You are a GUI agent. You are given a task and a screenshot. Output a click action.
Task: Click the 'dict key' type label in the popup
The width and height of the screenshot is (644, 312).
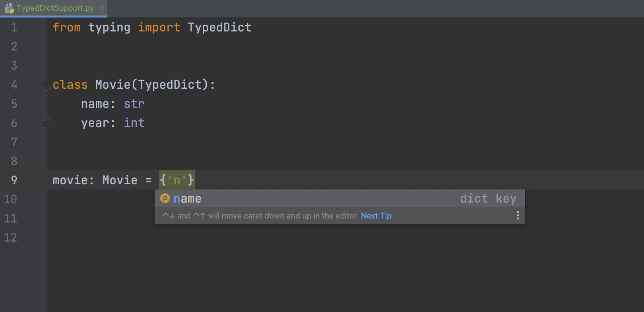[488, 199]
